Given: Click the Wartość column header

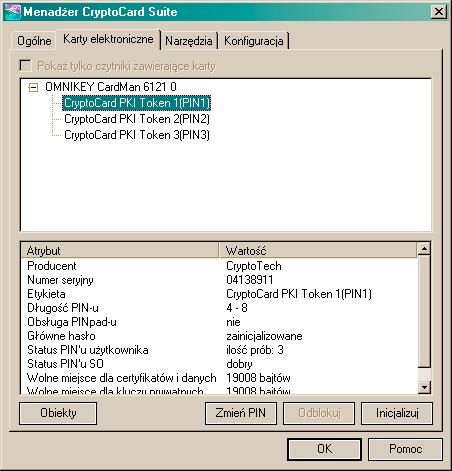Looking at the screenshot, I should coord(318,250).
